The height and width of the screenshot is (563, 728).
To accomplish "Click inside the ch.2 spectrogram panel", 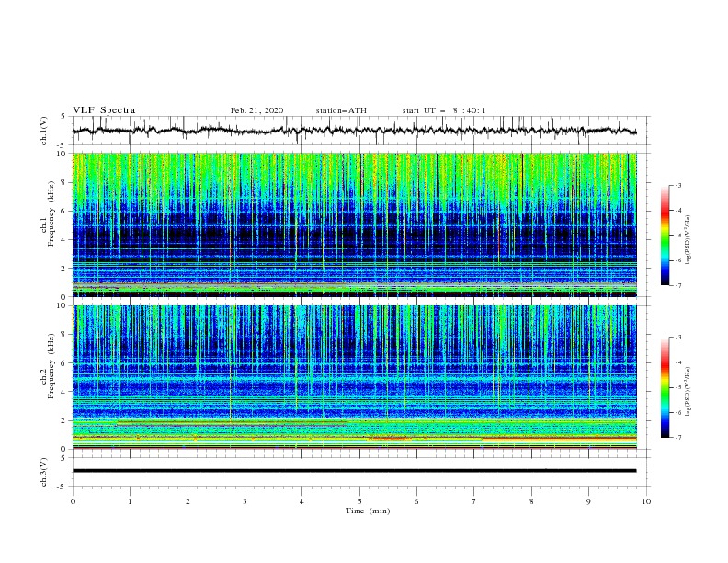I will click(354, 377).
